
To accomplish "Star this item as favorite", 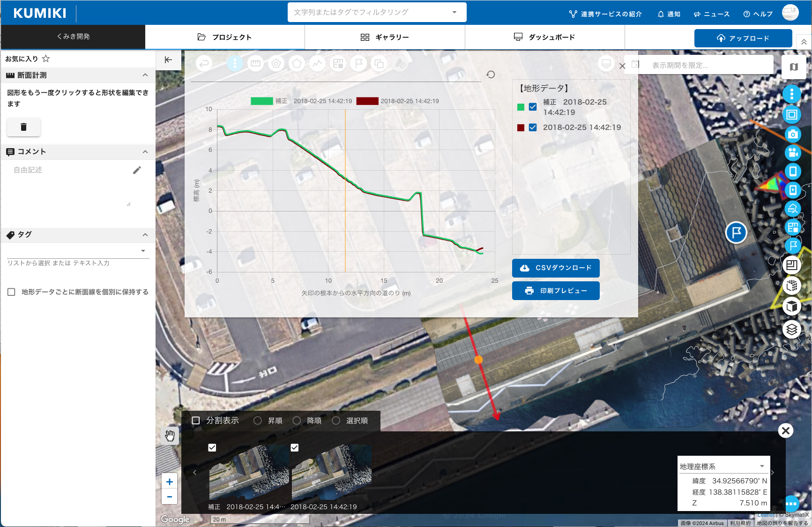I will (x=46, y=59).
